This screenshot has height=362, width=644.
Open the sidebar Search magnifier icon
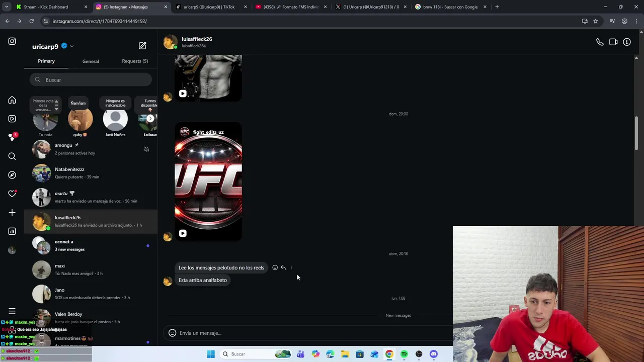(x=12, y=156)
